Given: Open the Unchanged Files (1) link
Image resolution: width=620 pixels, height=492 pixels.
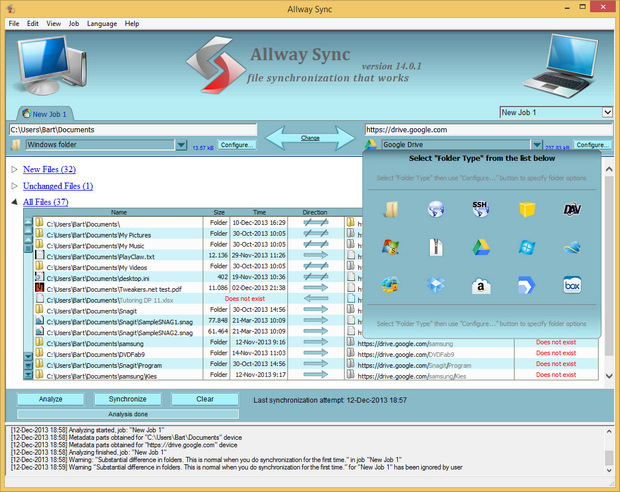Looking at the screenshot, I should tap(58, 185).
